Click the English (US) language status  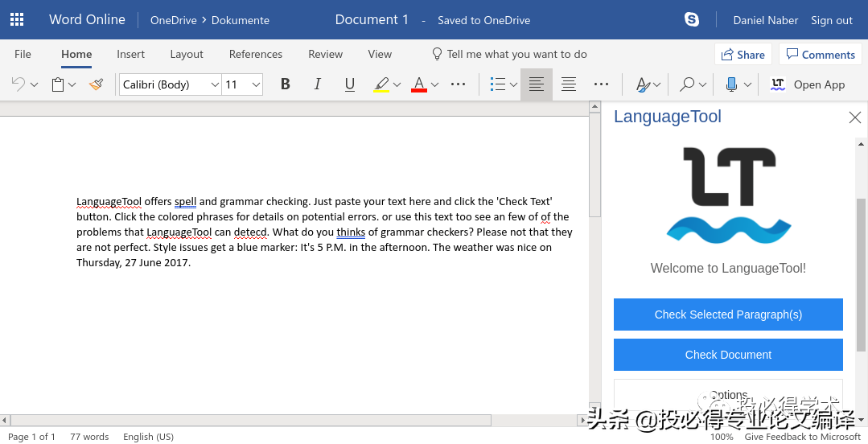coord(148,437)
